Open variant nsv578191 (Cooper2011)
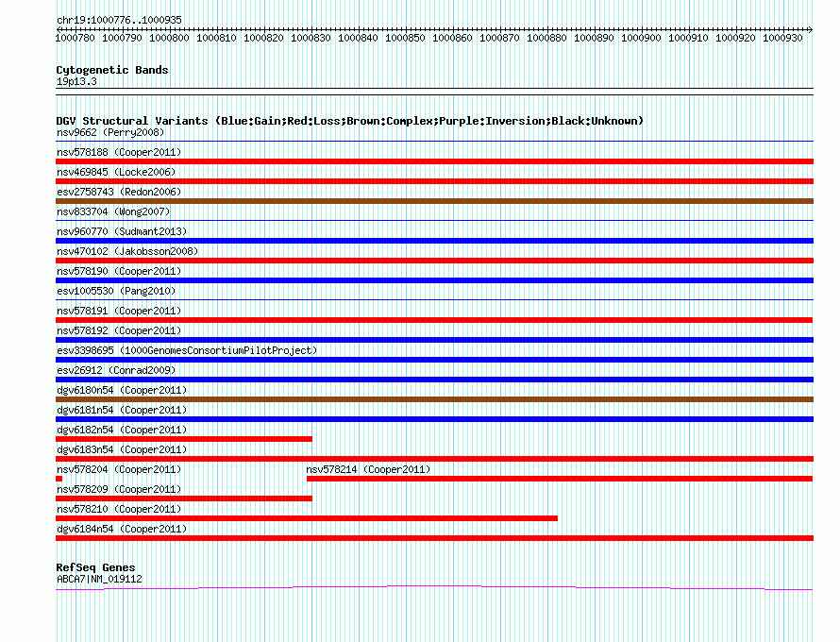840x642 pixels. tap(119, 311)
